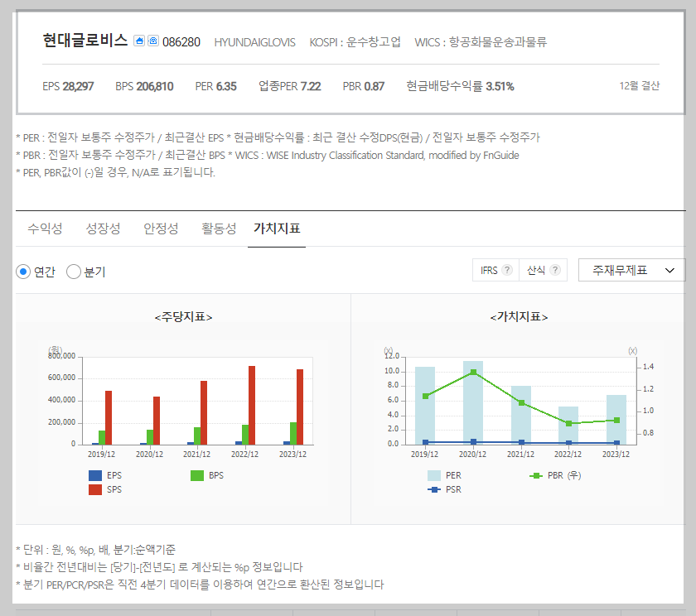696x616 pixels.
Task: Switch to the 성장성 tab
Action: click(103, 229)
